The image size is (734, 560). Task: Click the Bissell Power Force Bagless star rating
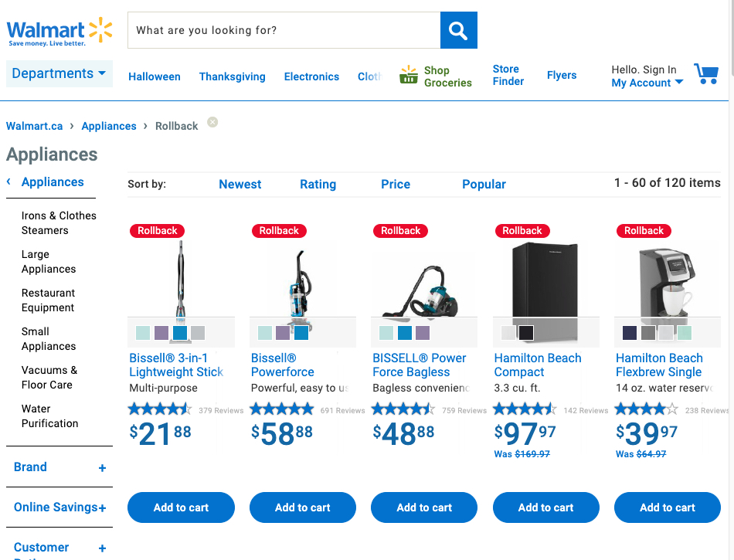[x=403, y=409]
